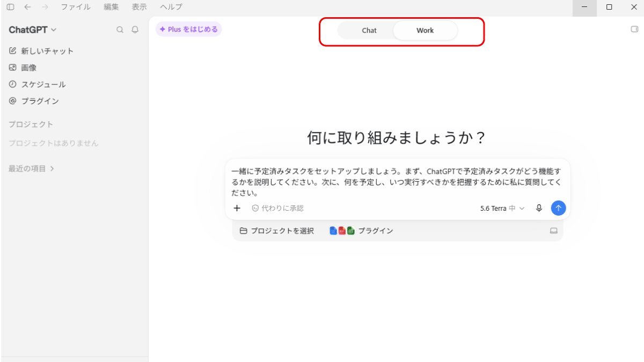Screen dimensions: 644x362
Task: Click the プロジェクトはありません text
Action: pyautogui.click(x=53, y=143)
